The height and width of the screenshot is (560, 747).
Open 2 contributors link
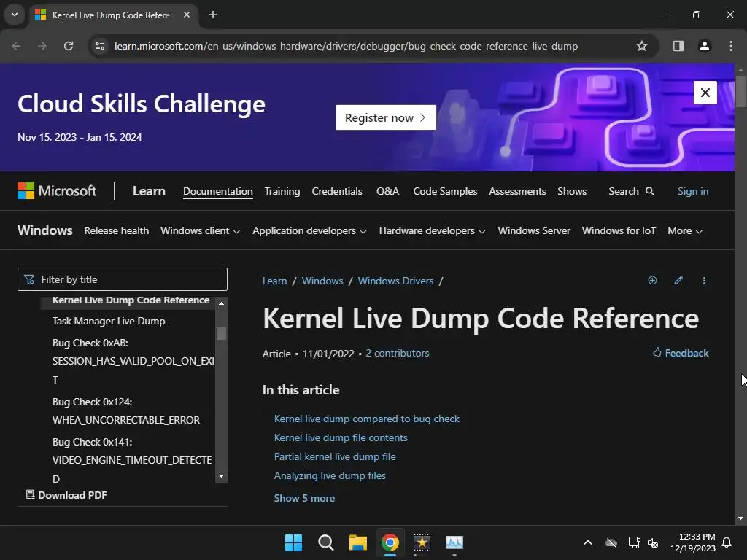(x=398, y=354)
